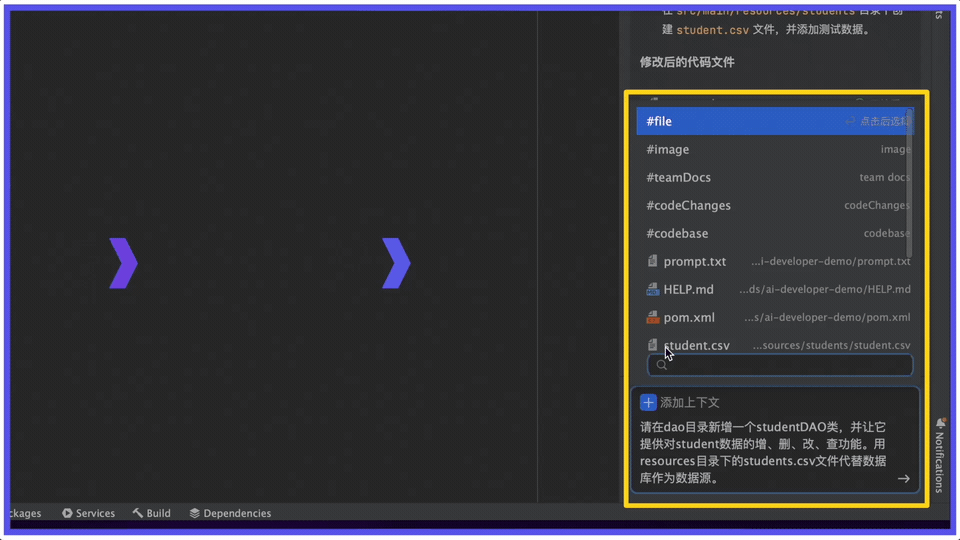Click the HELP.md markdown file icon
Viewport: 960px width, 540px height.
(x=653, y=289)
